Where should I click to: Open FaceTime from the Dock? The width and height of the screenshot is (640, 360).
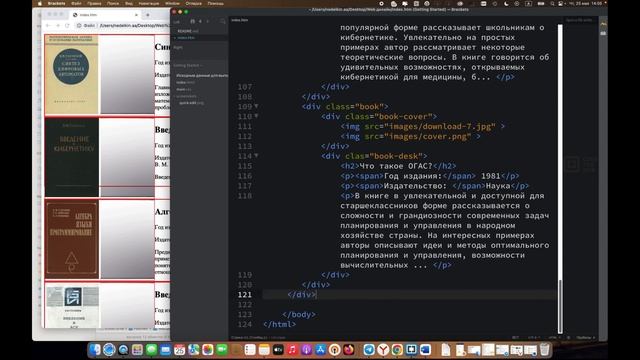222,349
